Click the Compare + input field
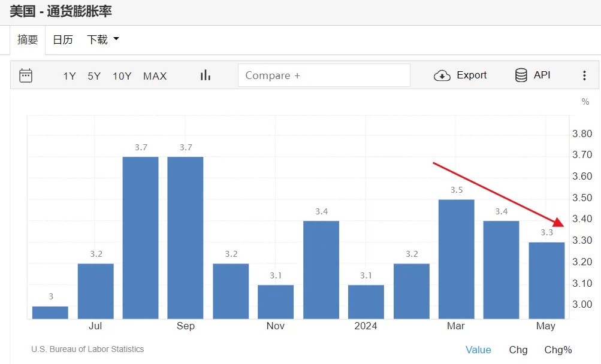Screen dimensions: 601x364 [324, 75]
